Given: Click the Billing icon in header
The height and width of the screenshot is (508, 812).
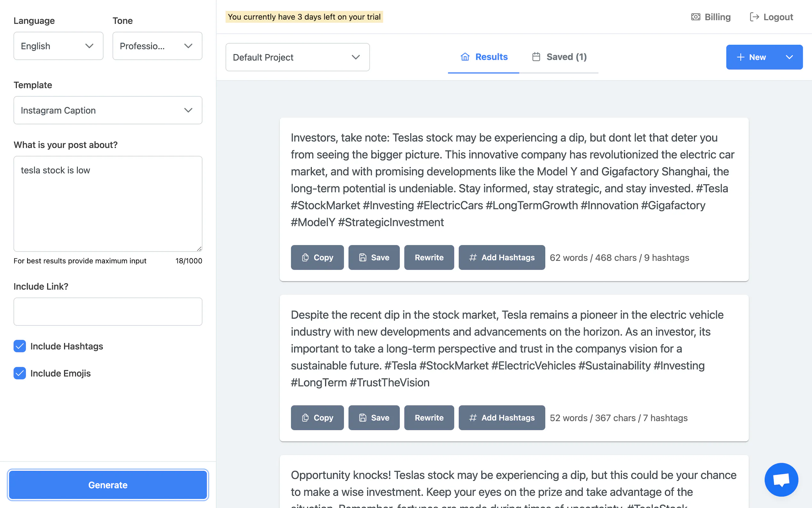Looking at the screenshot, I should tap(696, 17).
